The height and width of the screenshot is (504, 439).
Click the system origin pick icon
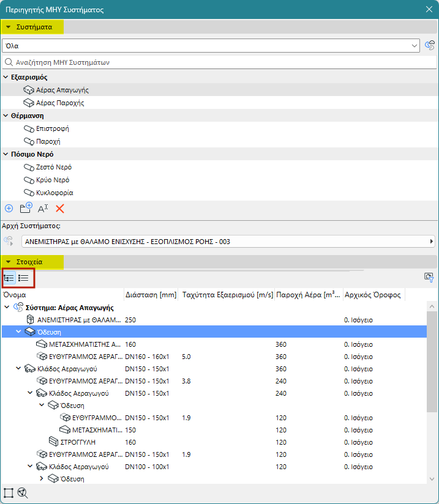point(9,241)
